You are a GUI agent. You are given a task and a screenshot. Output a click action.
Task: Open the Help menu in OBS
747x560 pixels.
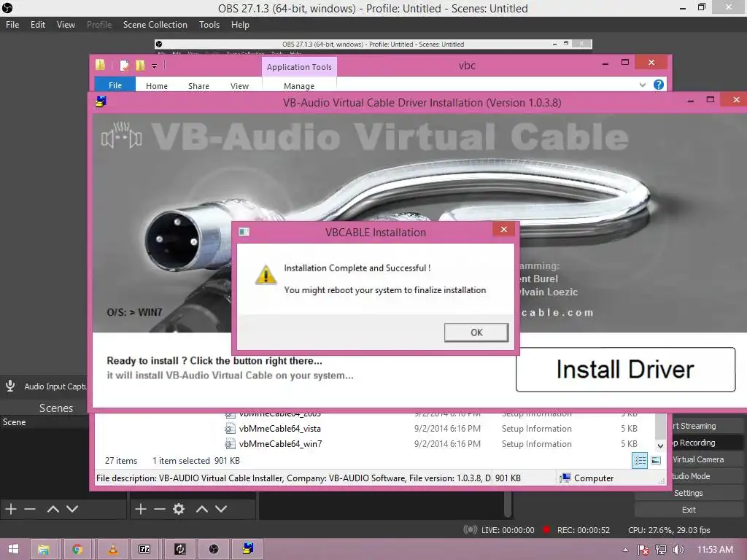tap(240, 25)
